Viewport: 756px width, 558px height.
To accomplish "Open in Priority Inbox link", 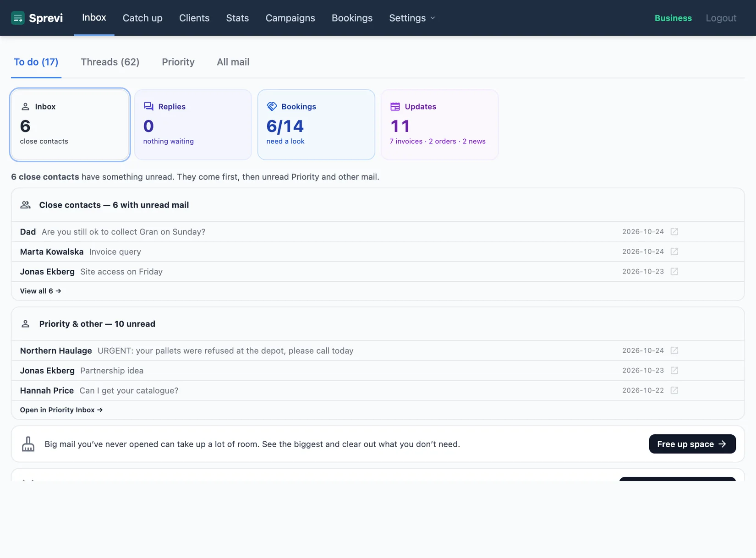I will click(61, 410).
